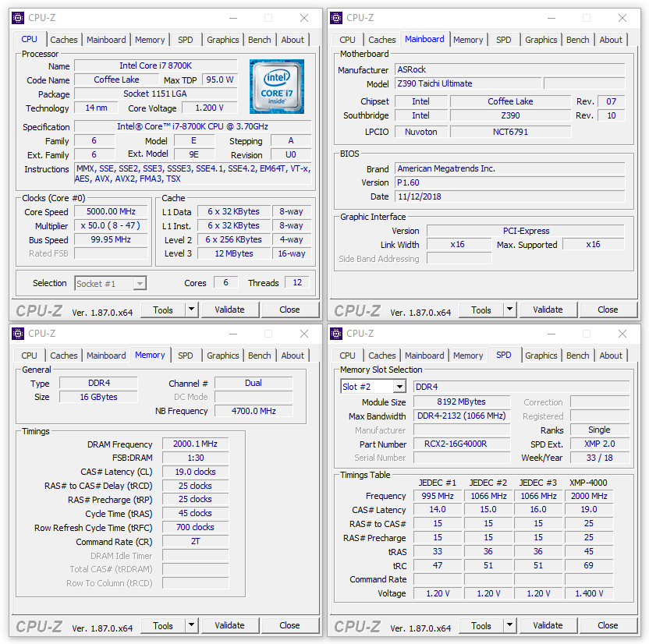Screen dimensions: 649x644
Task: Click the SPD Ext. value XMP 2.0
Action: tap(600, 444)
